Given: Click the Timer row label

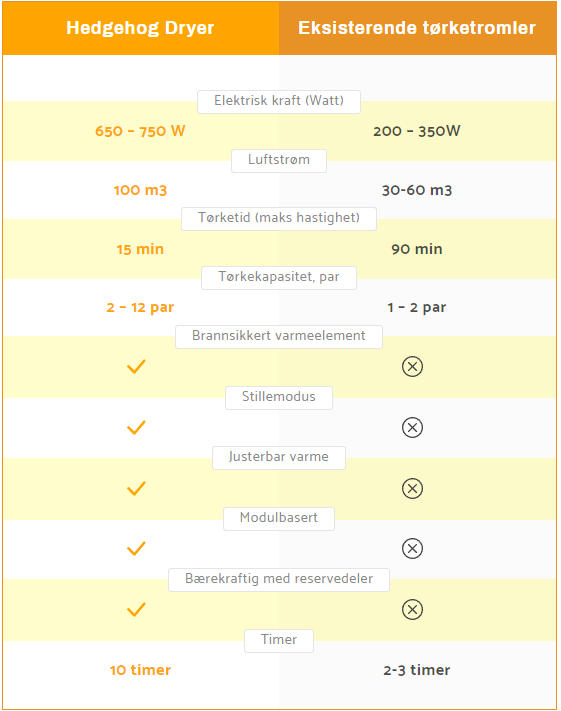Looking at the screenshot, I should (x=279, y=641).
